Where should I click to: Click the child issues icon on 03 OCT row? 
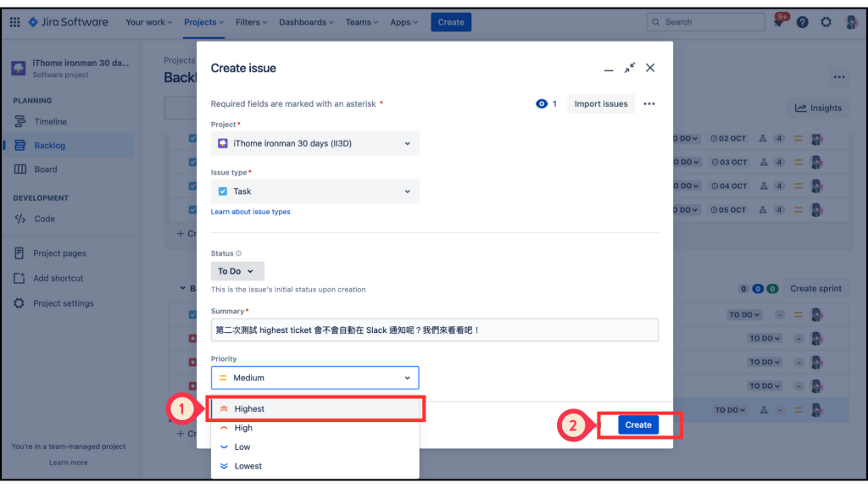coord(764,162)
